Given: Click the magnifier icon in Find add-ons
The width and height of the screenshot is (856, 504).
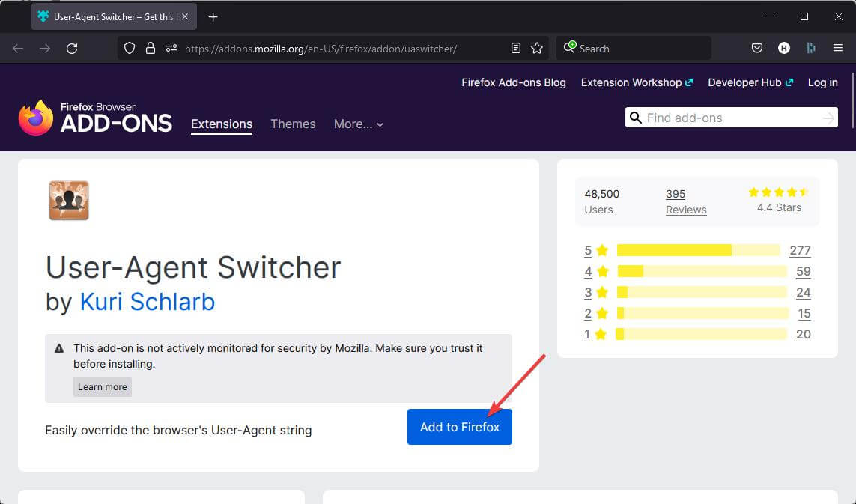Looking at the screenshot, I should (x=636, y=118).
